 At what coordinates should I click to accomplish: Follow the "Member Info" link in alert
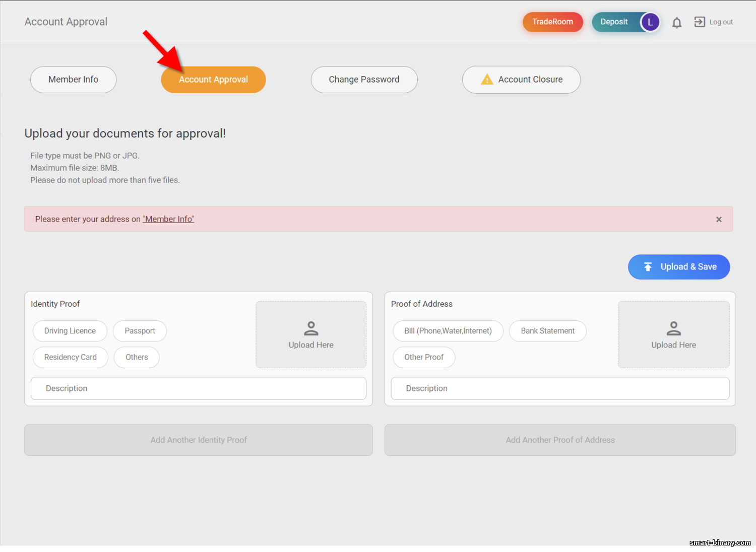(x=168, y=219)
